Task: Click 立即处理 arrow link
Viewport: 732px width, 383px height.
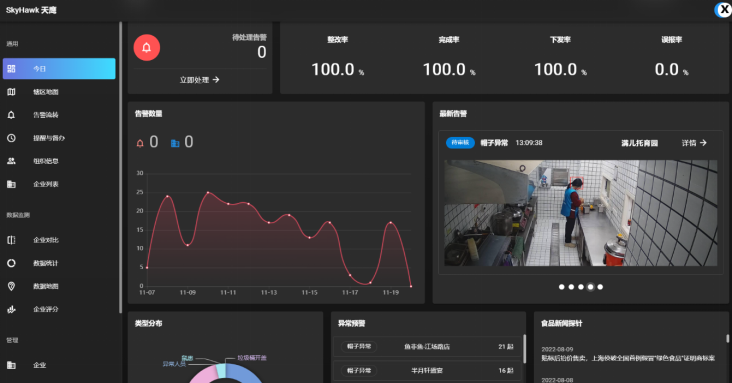Action: pyautogui.click(x=199, y=80)
